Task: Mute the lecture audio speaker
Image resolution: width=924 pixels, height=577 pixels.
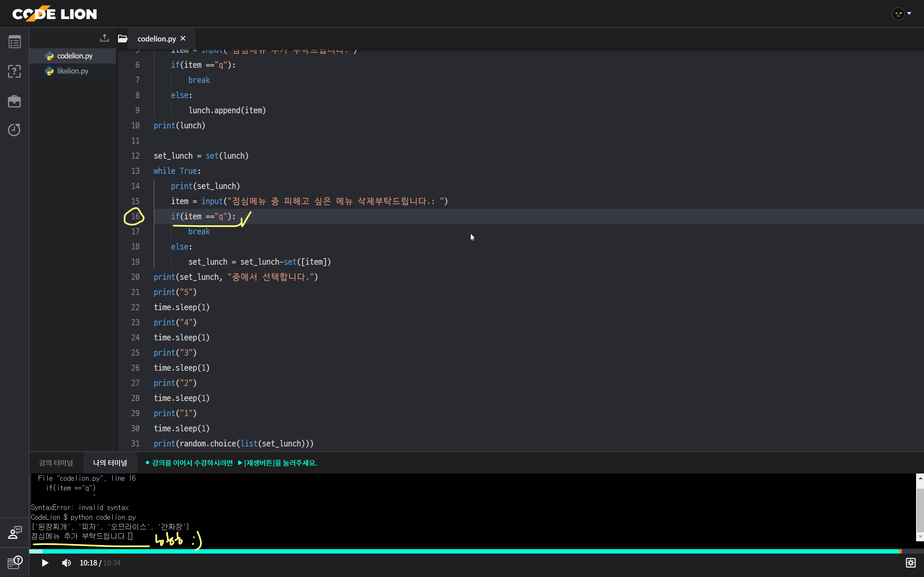Action: (x=66, y=563)
